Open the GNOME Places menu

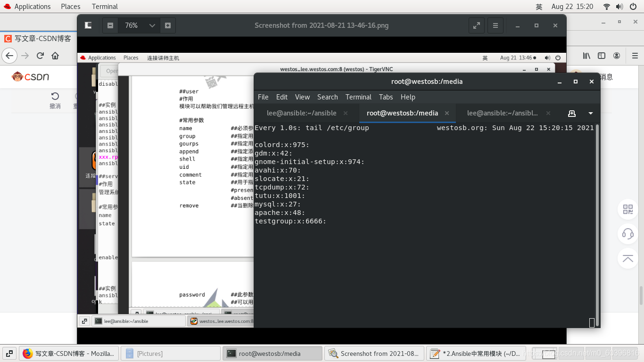71,7
